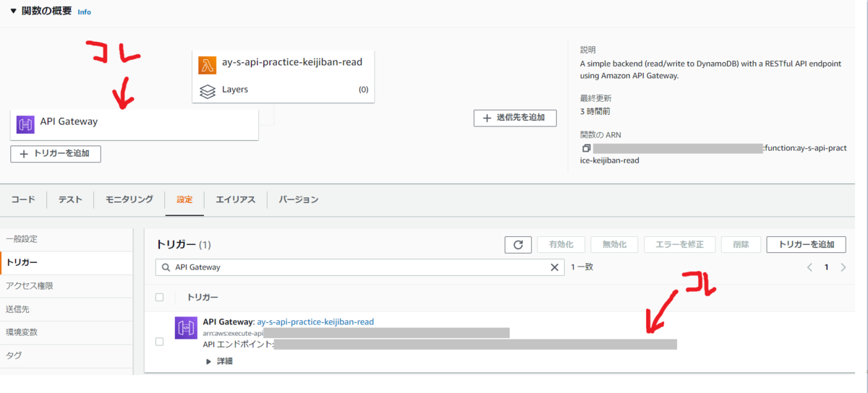Go to previous page arrow
Viewport: 868px width, 393px height.
click(x=810, y=267)
